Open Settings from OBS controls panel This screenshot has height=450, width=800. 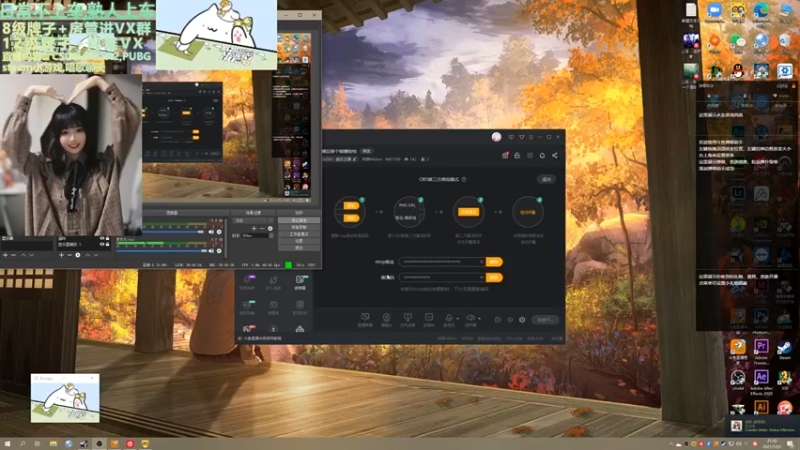pos(299,241)
